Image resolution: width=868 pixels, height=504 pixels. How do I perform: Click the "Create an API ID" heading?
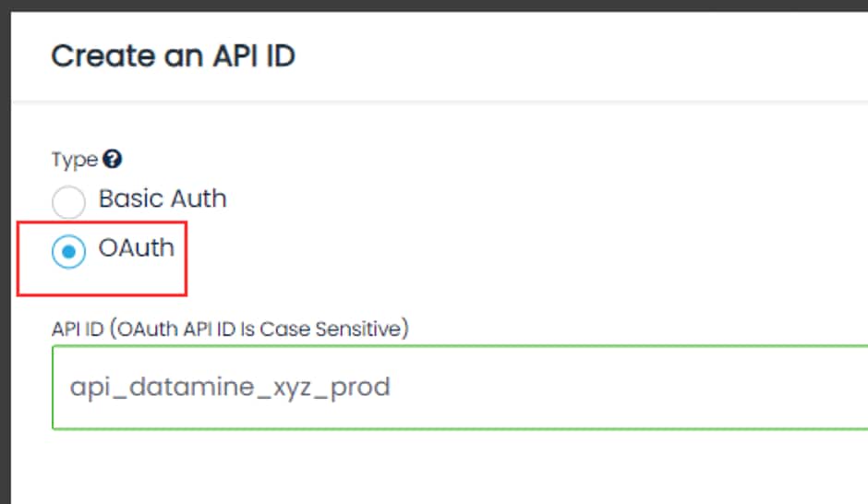point(173,56)
